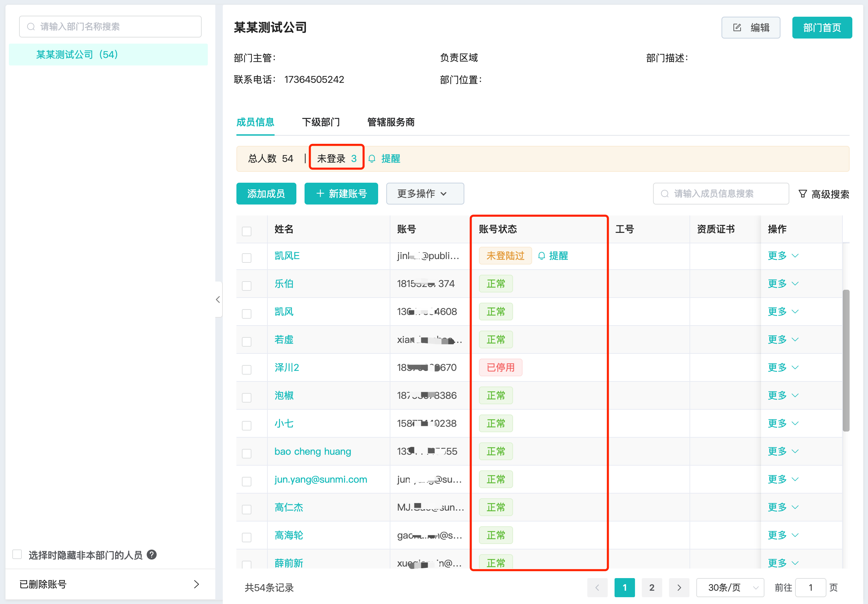Viewport: 868px width, 604px height.
Task: Click 新建账号 button
Action: 341,194
